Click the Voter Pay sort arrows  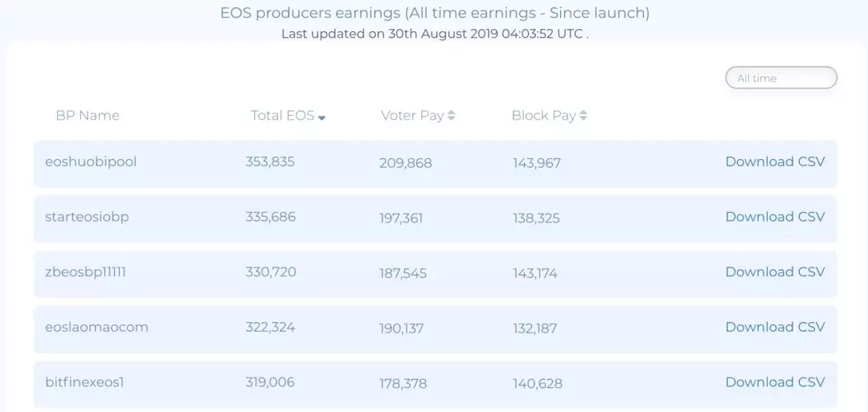(x=451, y=115)
